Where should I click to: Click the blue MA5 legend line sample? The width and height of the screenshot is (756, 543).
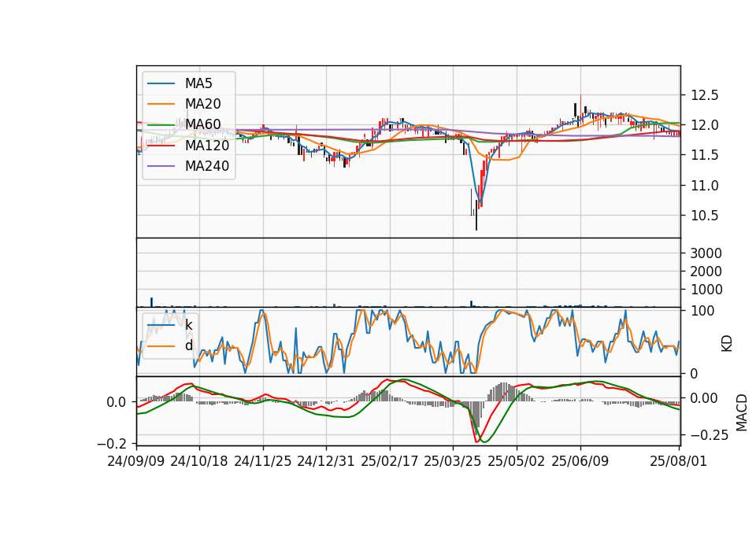[x=161, y=83]
